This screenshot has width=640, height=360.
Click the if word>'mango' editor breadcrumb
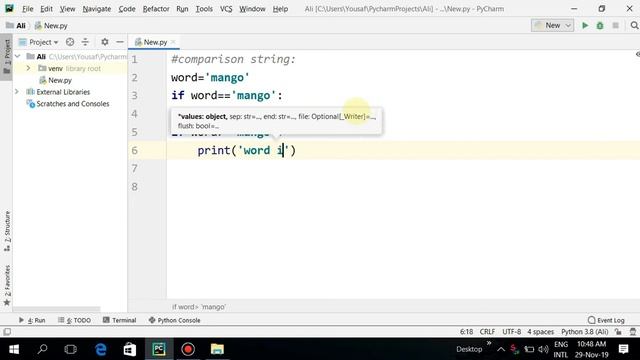[x=198, y=307]
